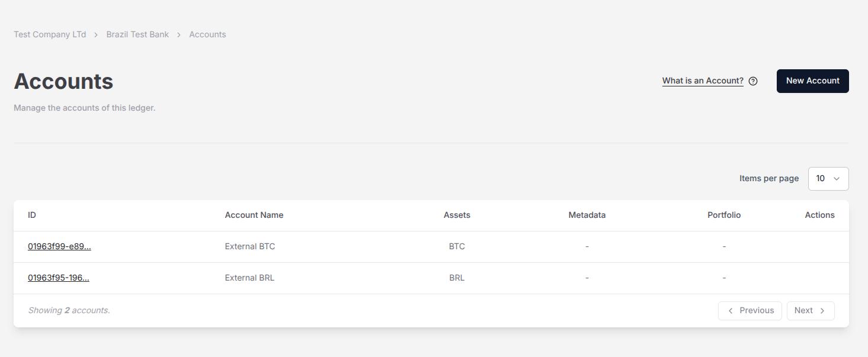
Task: Click the ID column header
Action: pos(32,215)
